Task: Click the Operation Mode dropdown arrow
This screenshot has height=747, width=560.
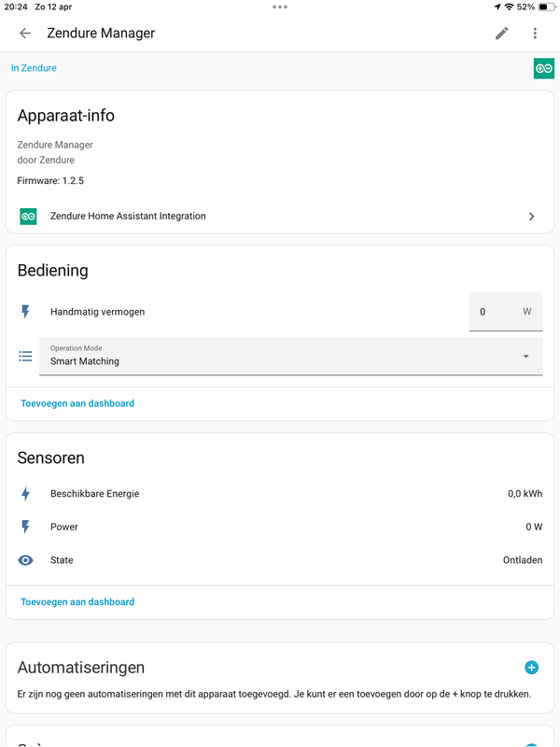Action: coord(525,357)
